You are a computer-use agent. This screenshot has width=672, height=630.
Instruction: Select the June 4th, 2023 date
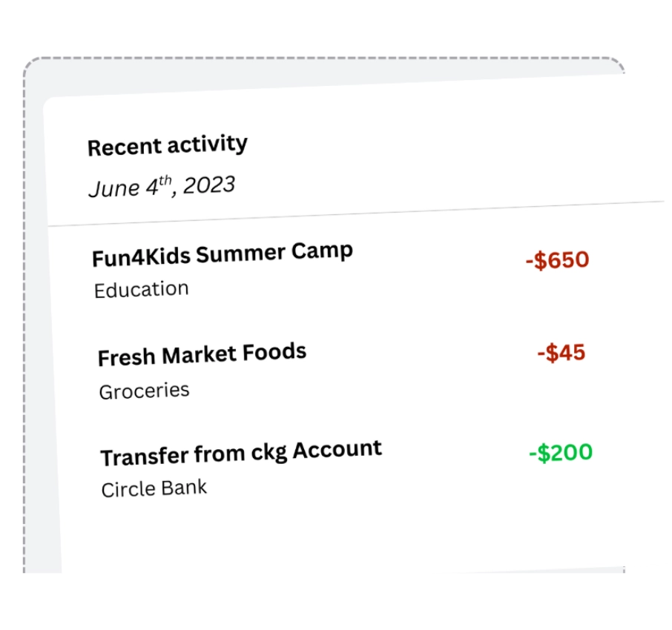tap(162, 187)
